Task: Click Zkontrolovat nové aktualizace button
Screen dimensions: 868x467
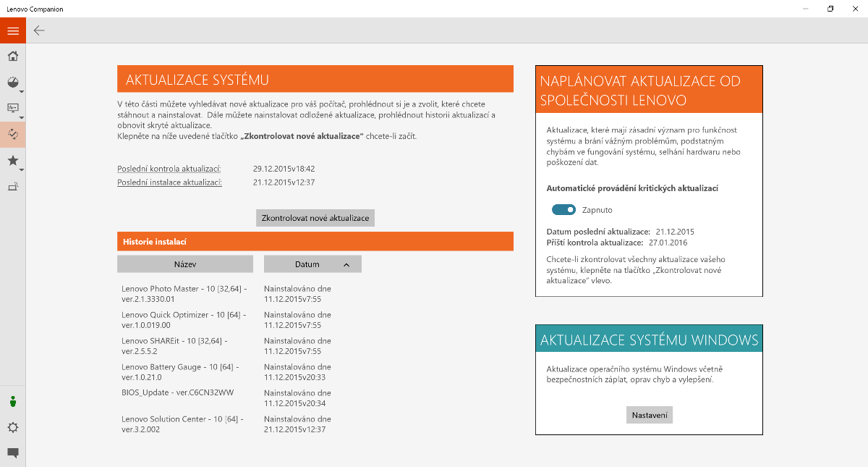Action: click(x=315, y=218)
